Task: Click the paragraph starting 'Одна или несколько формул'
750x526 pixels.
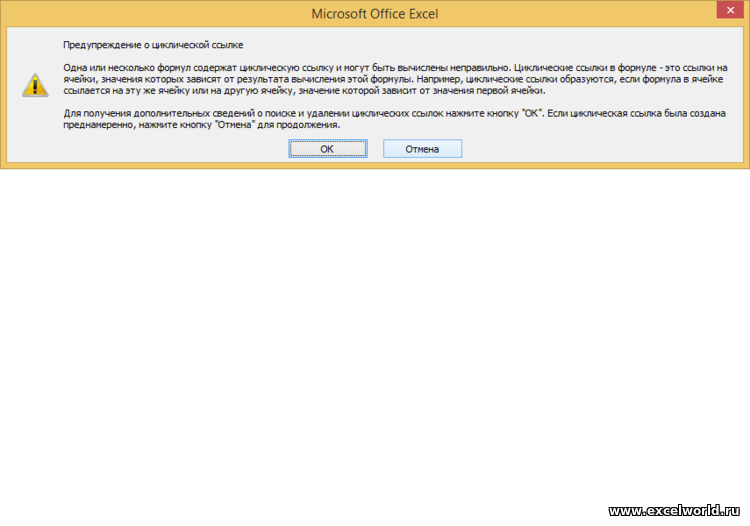Action: tap(395, 79)
